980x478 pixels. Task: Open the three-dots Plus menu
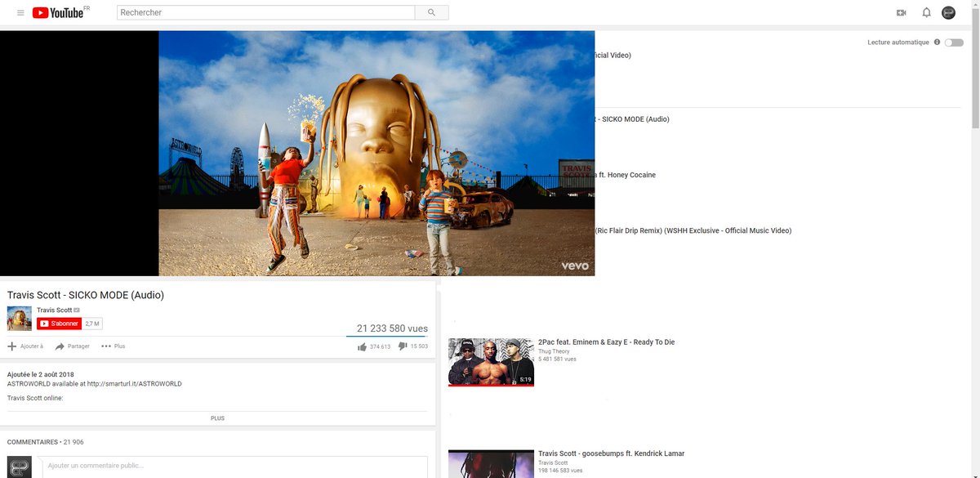coord(106,346)
